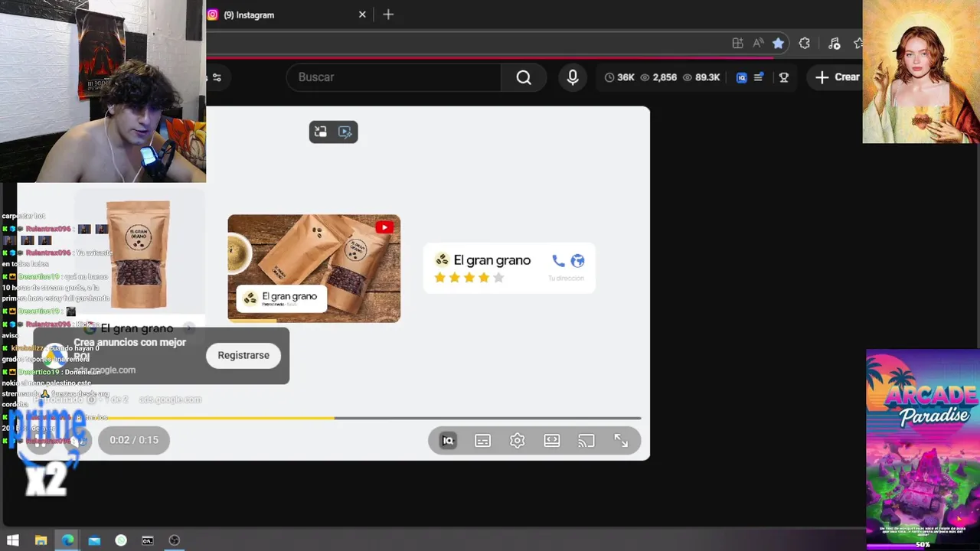
Task: Click the El gran grano business name
Action: click(492, 260)
